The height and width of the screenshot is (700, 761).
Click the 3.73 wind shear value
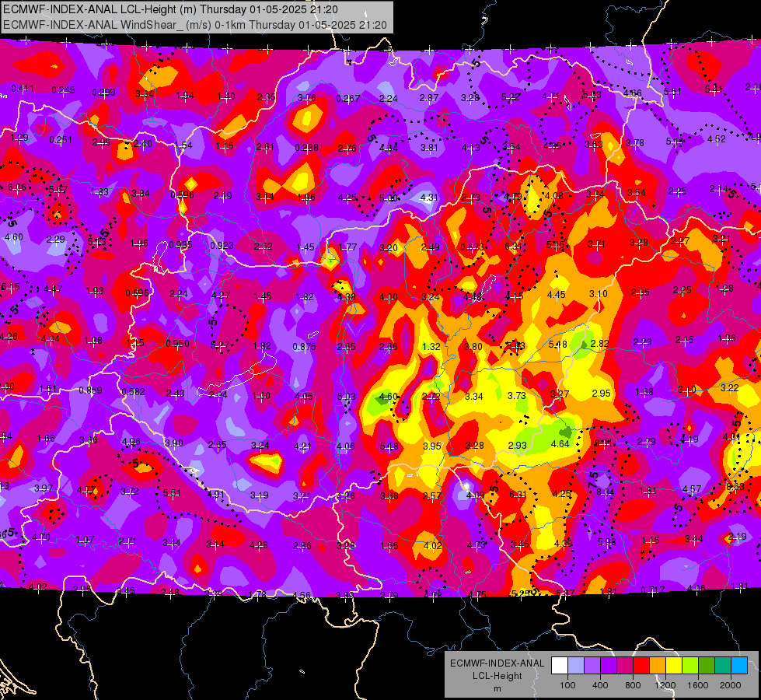pos(517,396)
